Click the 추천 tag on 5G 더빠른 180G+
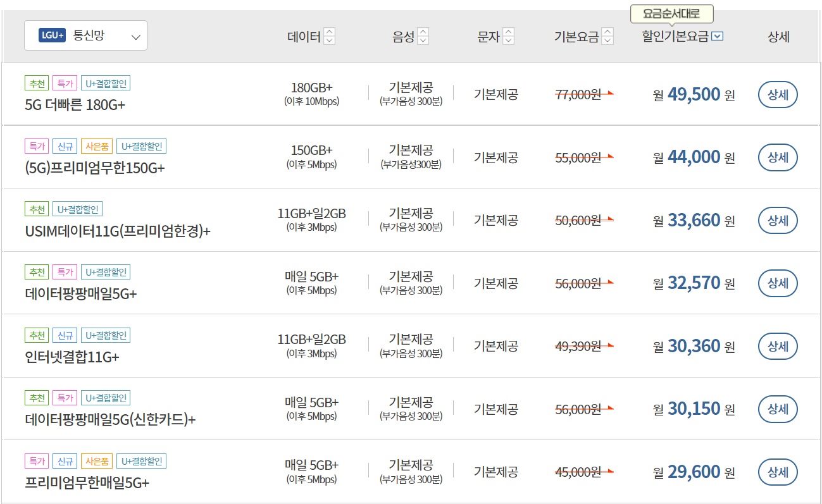822x504 pixels. click(36, 83)
